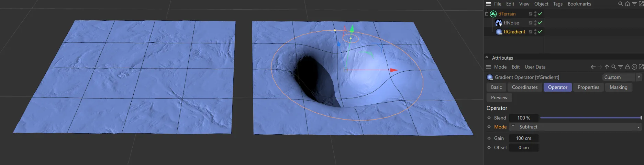Lock the Attributes element
The width and height of the screenshot is (644, 165).
pyautogui.click(x=628, y=67)
